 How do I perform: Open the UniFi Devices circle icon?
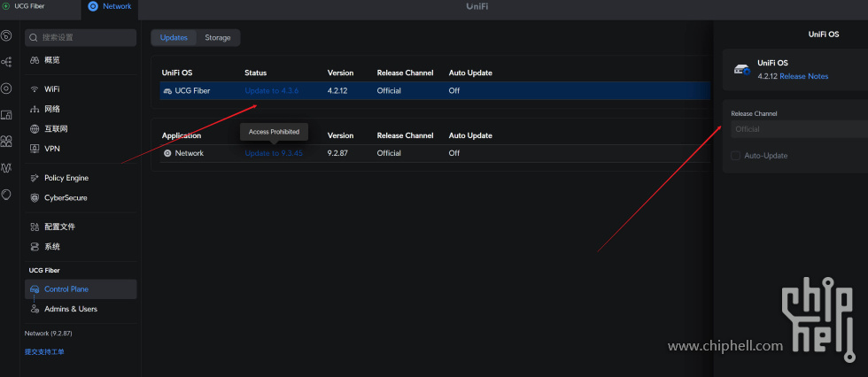(6, 88)
